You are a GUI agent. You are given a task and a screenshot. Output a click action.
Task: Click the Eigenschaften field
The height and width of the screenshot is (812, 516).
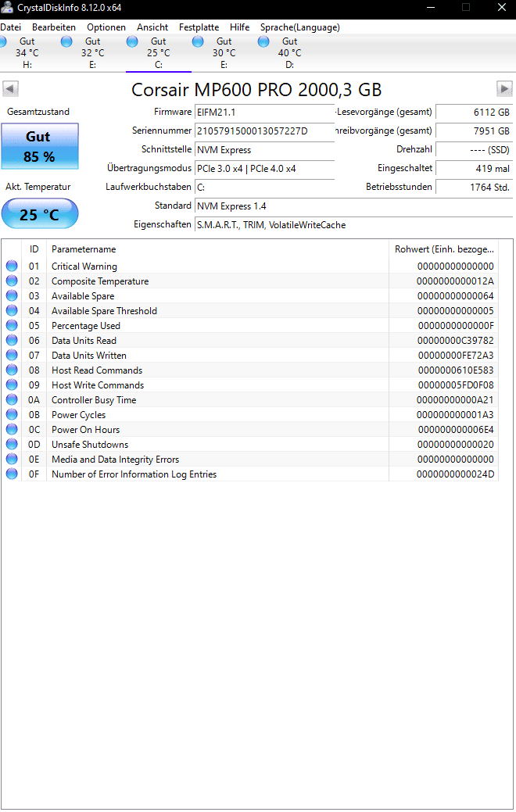pos(354,225)
